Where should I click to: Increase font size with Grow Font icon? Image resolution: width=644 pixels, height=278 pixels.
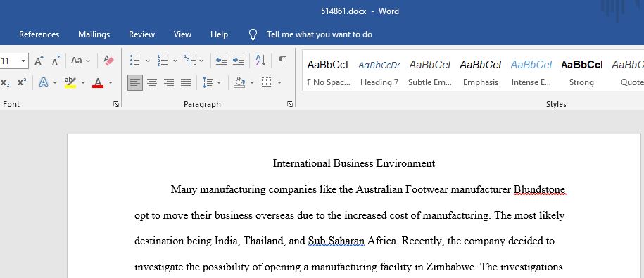point(39,61)
